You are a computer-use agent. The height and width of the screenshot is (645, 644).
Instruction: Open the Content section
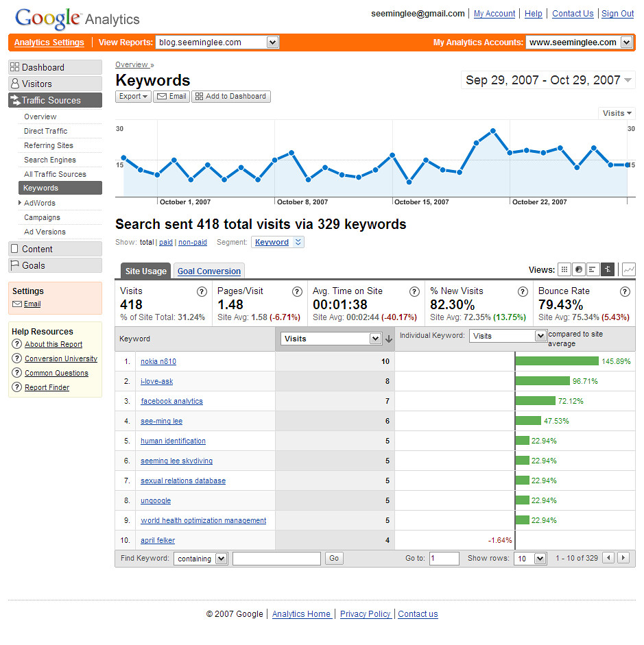click(55, 249)
